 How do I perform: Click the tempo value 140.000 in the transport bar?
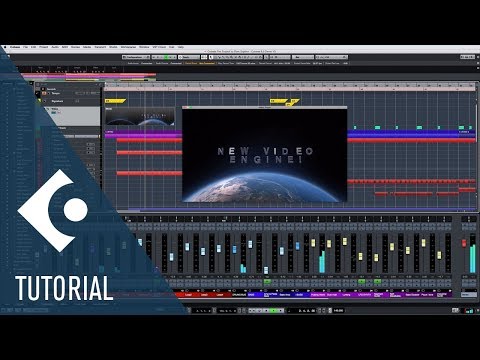tap(338, 310)
